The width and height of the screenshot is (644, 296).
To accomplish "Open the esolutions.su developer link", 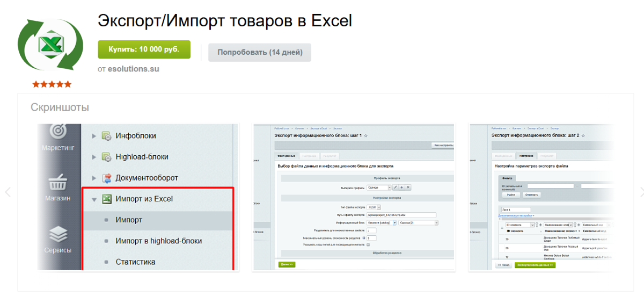I will click(x=134, y=69).
